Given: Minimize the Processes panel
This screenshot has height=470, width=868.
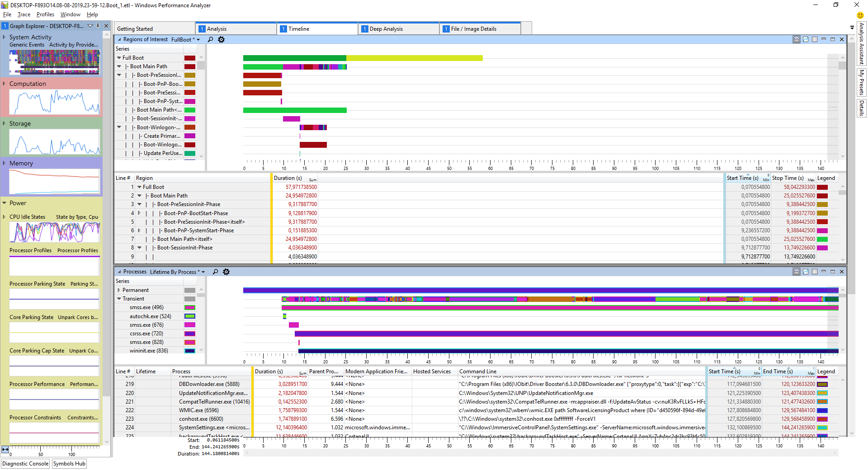Looking at the screenshot, I should coord(824,272).
